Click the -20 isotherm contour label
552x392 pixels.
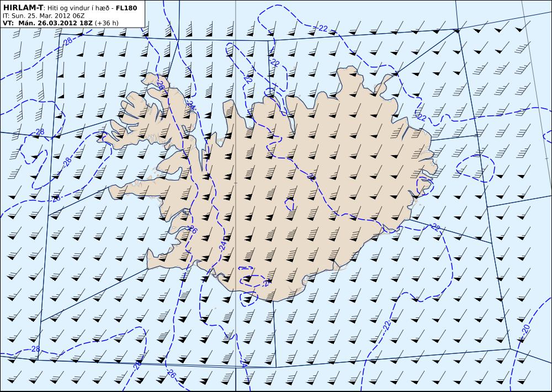[526, 330]
